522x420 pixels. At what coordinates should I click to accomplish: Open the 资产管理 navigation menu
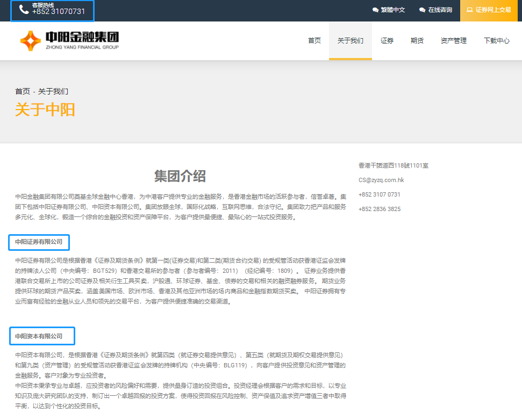tap(453, 41)
